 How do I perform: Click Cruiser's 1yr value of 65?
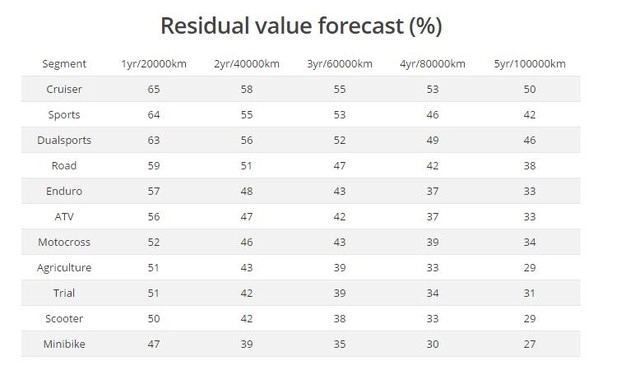point(154,89)
